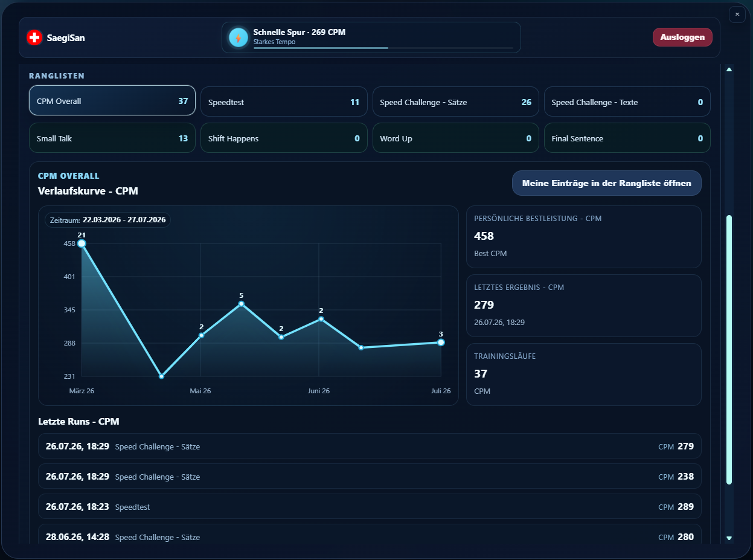Click the Swiss flag icon beside SaegiSan

[x=34, y=37]
